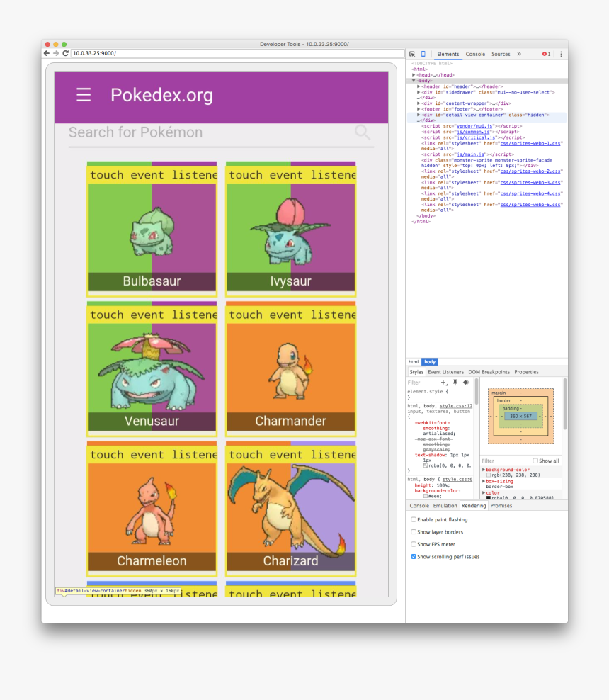Open the js/critical.js script link
The image size is (609, 700).
(x=476, y=138)
